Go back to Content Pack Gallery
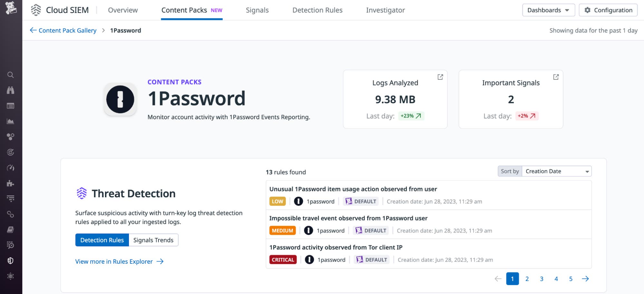 pyautogui.click(x=67, y=30)
